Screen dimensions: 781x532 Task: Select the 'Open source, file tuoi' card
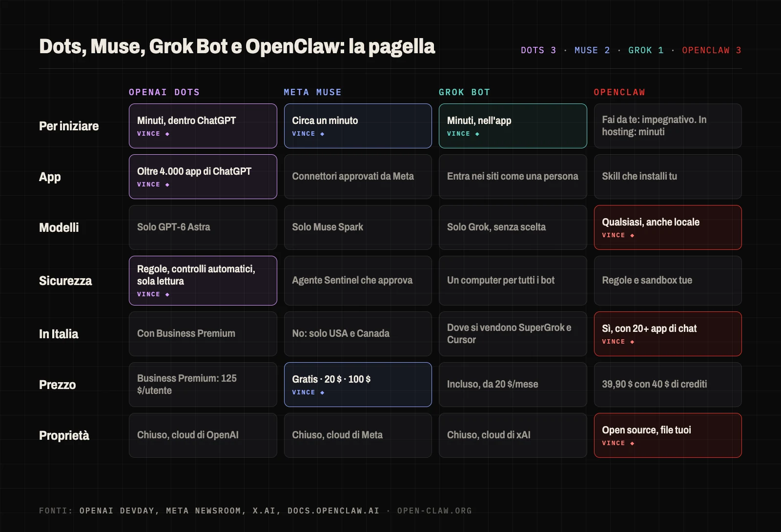[x=668, y=435]
